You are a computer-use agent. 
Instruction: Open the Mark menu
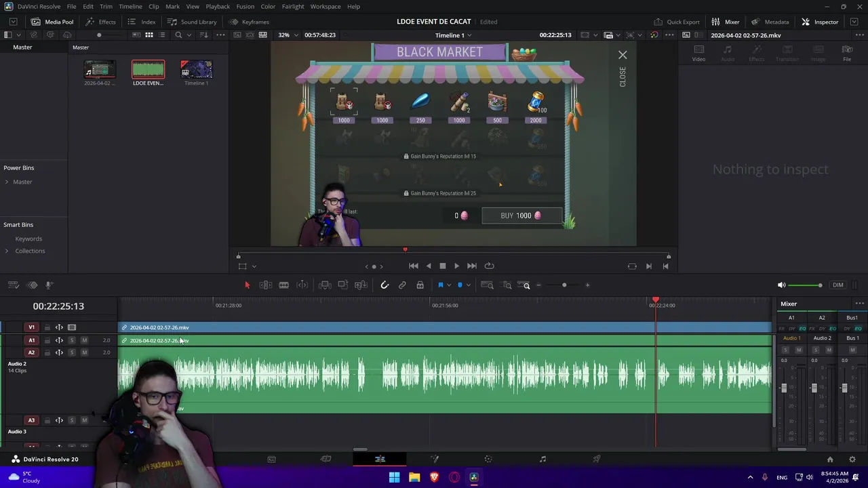172,6
